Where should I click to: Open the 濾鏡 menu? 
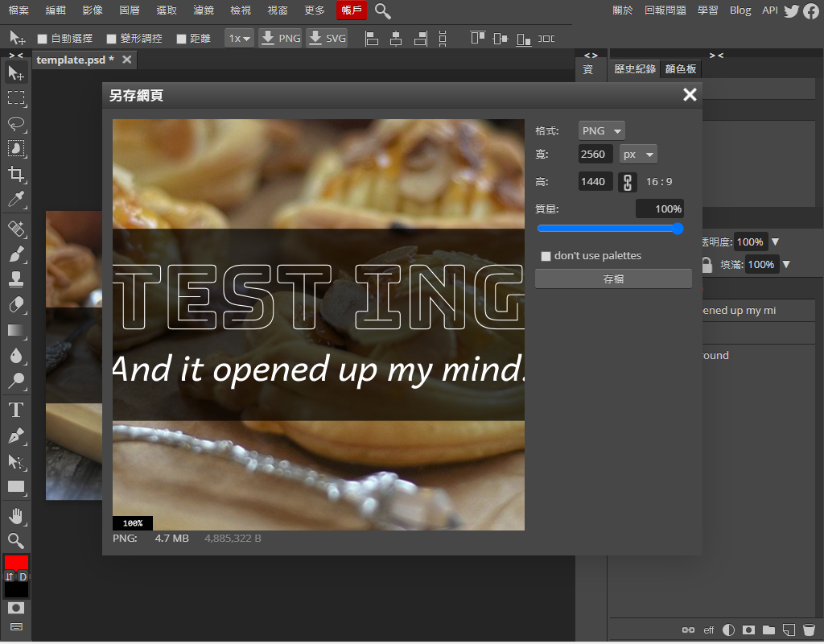pyautogui.click(x=204, y=10)
